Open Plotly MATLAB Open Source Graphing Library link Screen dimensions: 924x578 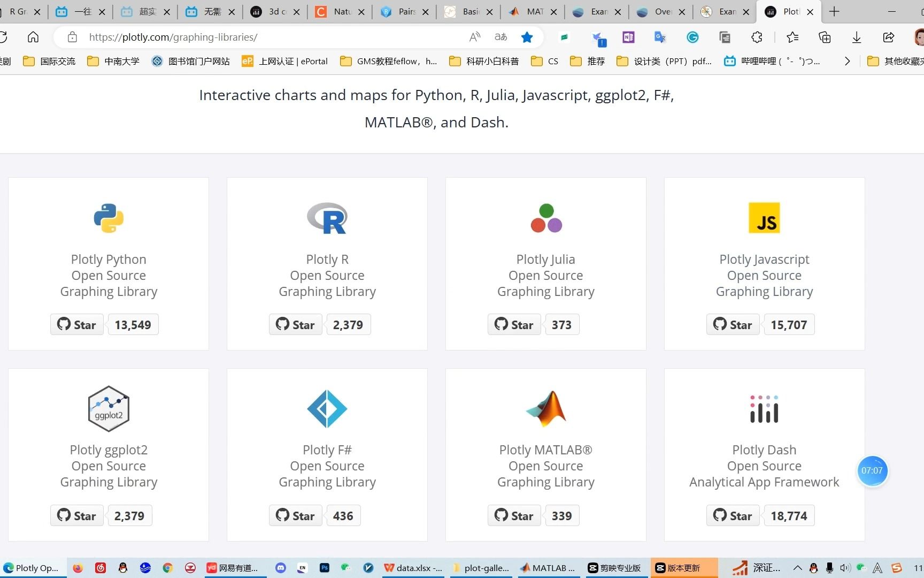click(546, 466)
